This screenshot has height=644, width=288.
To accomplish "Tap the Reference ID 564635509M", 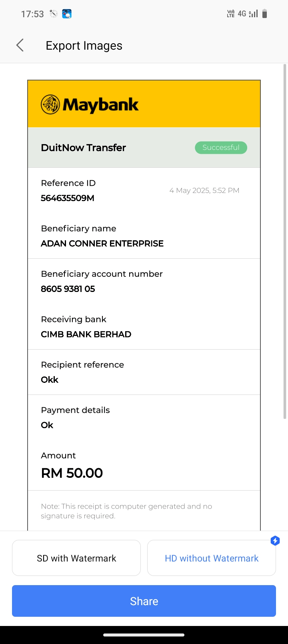I will (68, 198).
